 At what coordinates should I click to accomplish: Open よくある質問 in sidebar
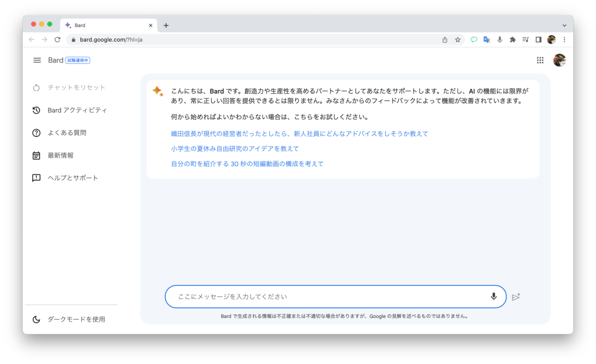point(67,133)
